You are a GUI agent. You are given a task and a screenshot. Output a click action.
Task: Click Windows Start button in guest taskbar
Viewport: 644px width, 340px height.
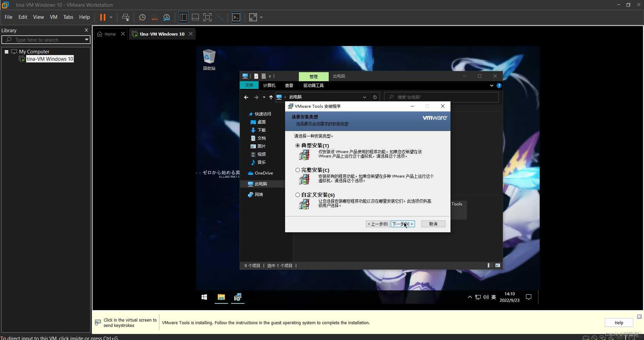(204, 297)
